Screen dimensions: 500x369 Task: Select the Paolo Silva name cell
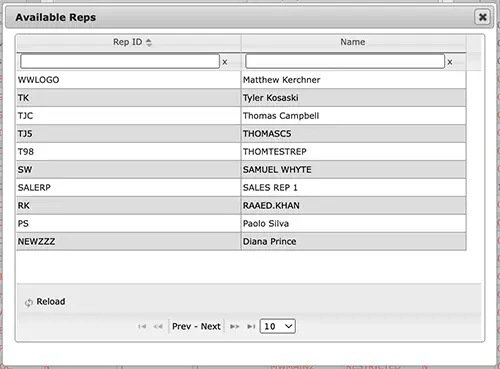[x=354, y=224]
